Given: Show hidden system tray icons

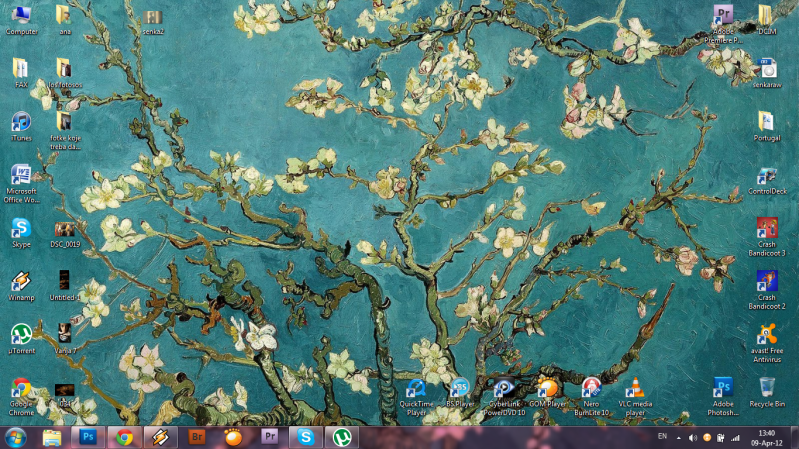Looking at the screenshot, I should [679, 438].
